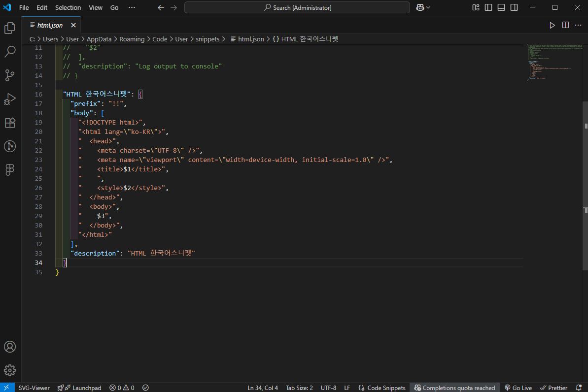Open the File menu

coord(24,7)
